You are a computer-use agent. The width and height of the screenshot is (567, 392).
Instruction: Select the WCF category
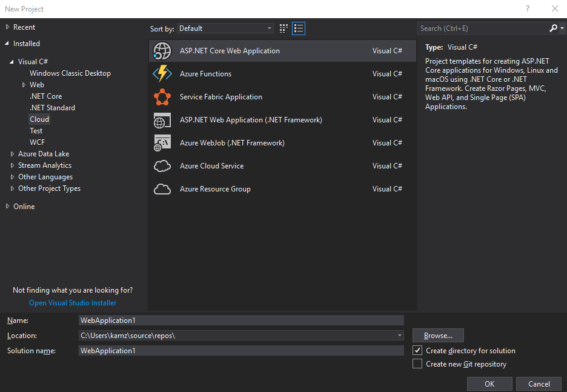point(37,142)
